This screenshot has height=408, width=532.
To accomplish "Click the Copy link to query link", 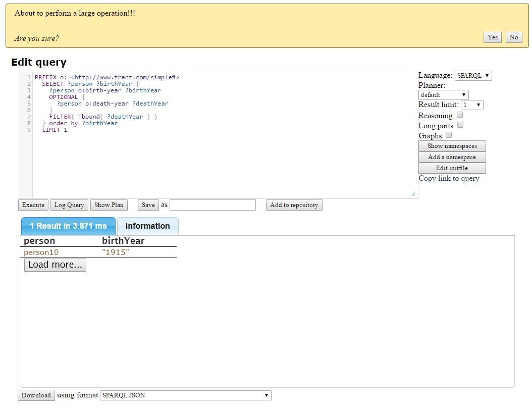I will pyautogui.click(x=449, y=179).
